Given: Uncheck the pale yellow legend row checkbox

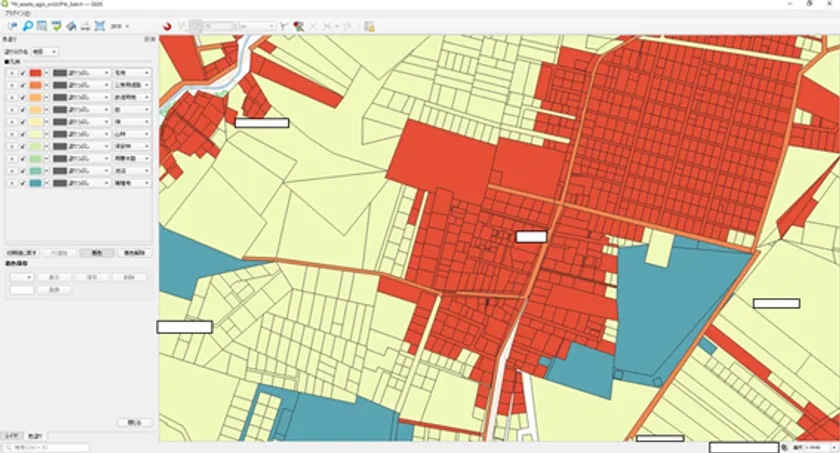Looking at the screenshot, I should [22, 122].
